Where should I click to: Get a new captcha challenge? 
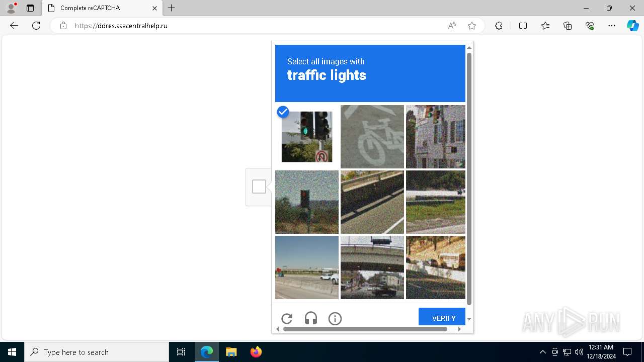pyautogui.click(x=287, y=318)
